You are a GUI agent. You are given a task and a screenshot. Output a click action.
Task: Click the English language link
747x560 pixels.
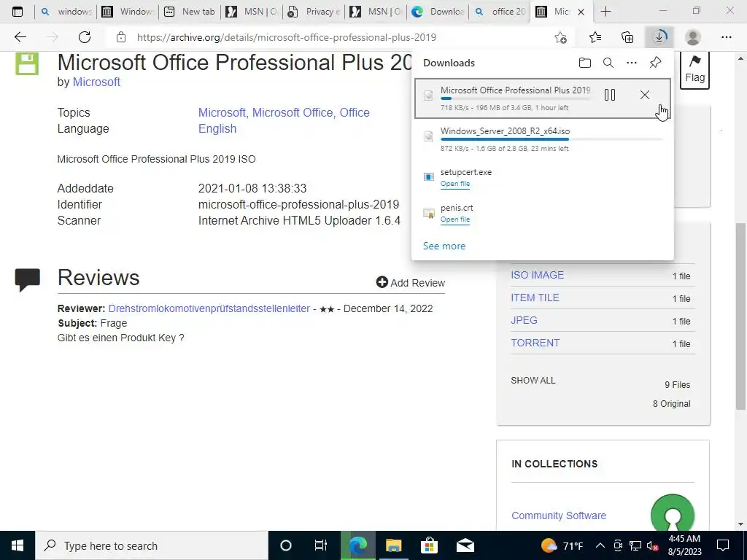point(217,128)
